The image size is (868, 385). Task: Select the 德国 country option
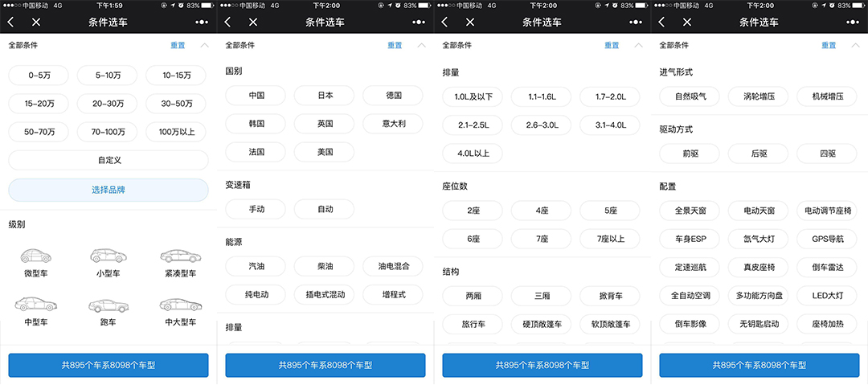[393, 96]
